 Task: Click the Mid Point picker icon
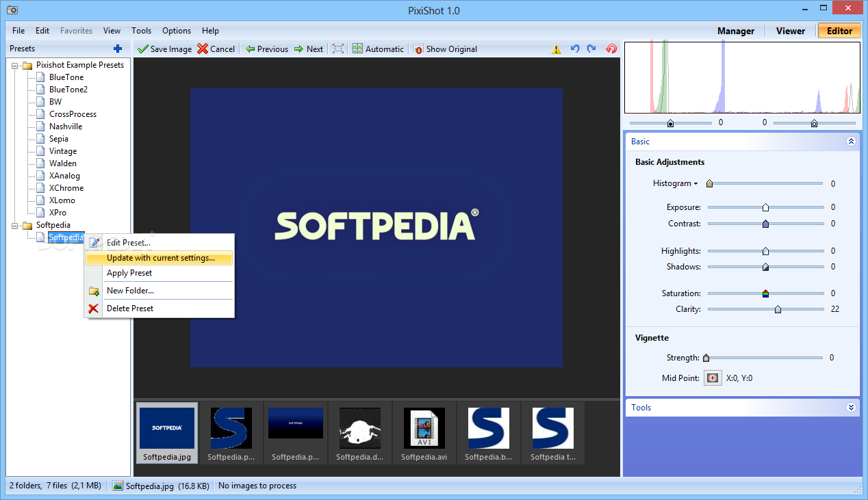[x=713, y=378]
